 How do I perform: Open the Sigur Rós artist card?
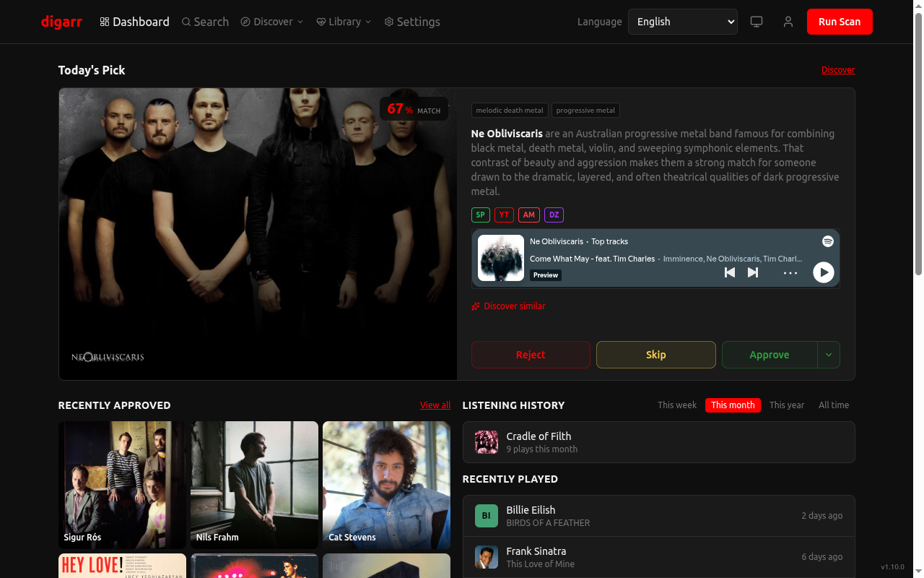tap(122, 485)
